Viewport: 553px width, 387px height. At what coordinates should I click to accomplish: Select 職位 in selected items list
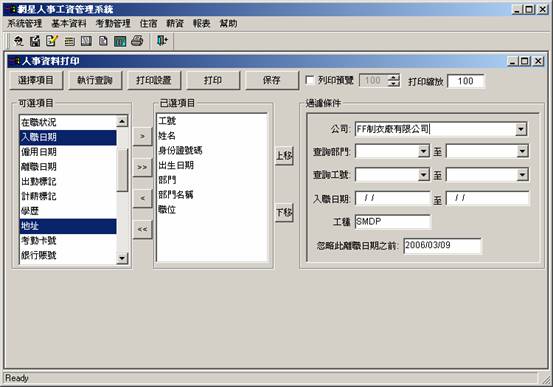(212, 210)
